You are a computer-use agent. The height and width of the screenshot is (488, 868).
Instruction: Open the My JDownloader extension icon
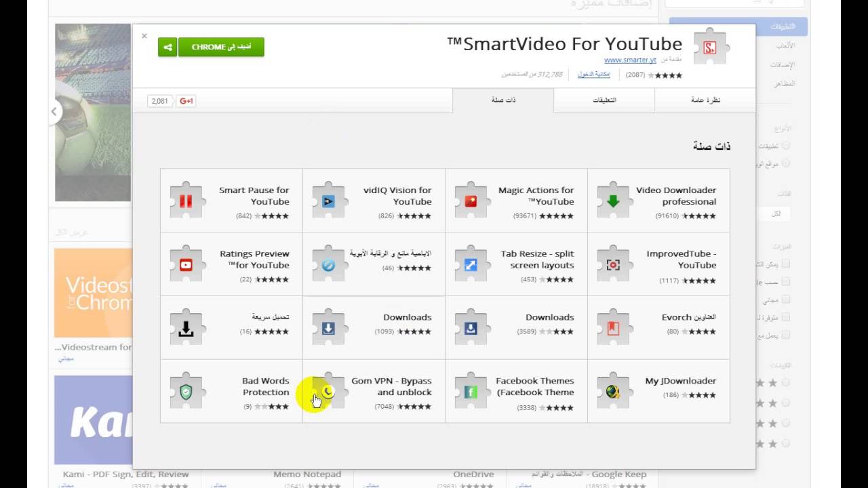point(613,392)
